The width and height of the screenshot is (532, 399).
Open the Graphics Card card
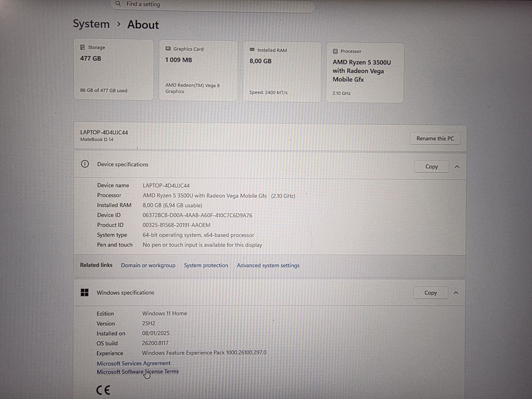[x=198, y=71]
